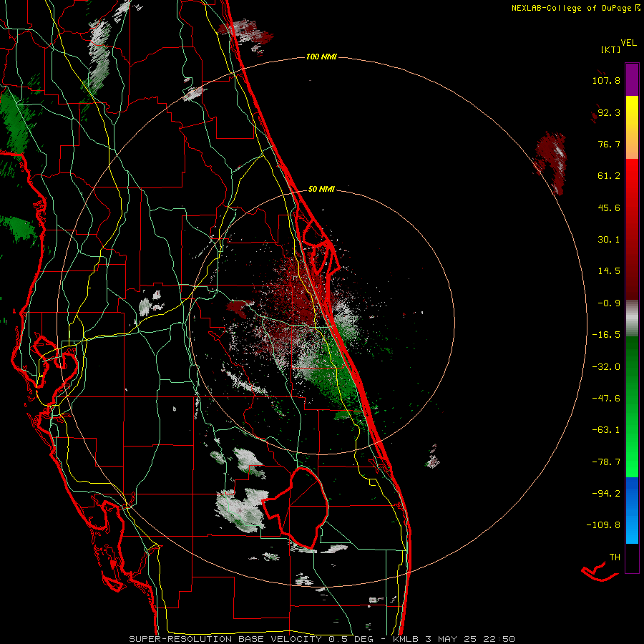Screen dimensions: 644x644
Task: Click the 61.2 legend value
Action: [609, 176]
